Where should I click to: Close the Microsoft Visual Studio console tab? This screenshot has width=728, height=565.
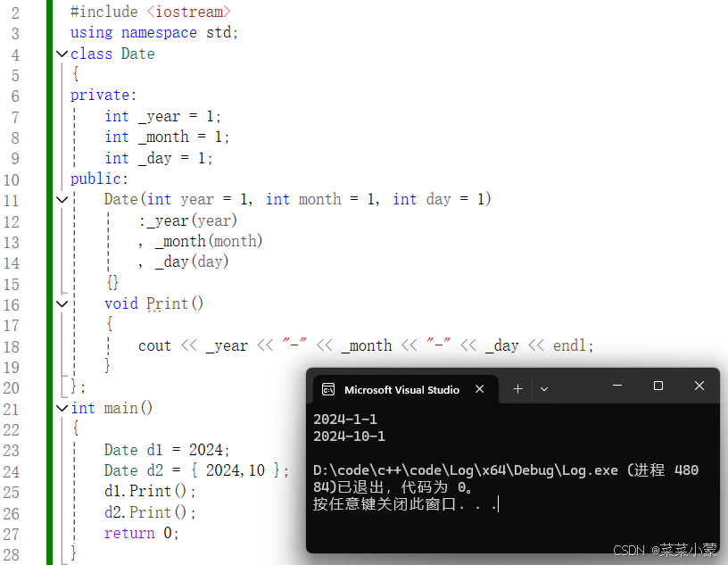point(480,389)
